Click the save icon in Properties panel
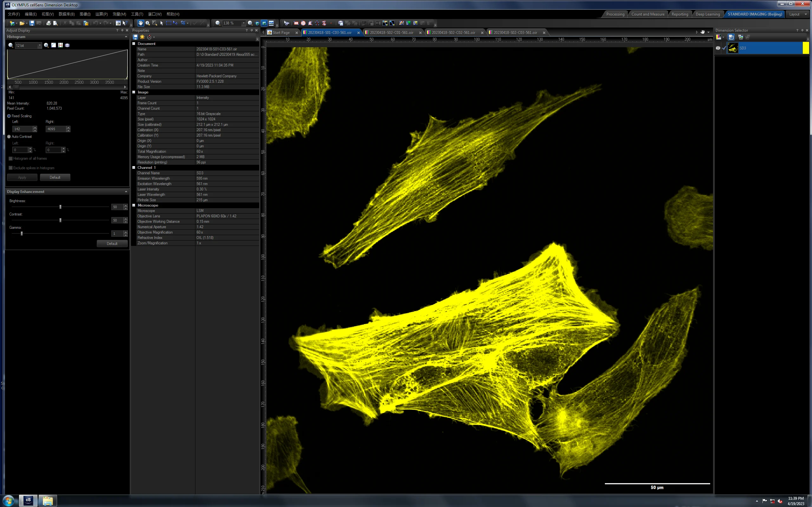Screen dimensions: 812x507 coord(135,37)
